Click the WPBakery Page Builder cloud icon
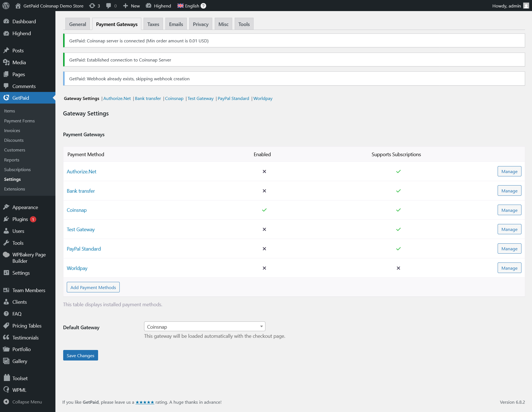 click(6, 254)
